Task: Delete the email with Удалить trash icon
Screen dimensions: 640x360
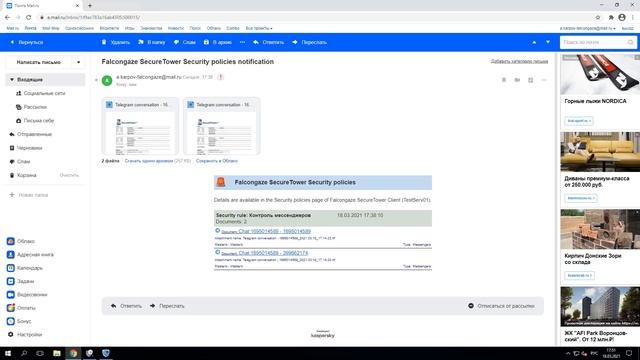Action: (x=116, y=42)
